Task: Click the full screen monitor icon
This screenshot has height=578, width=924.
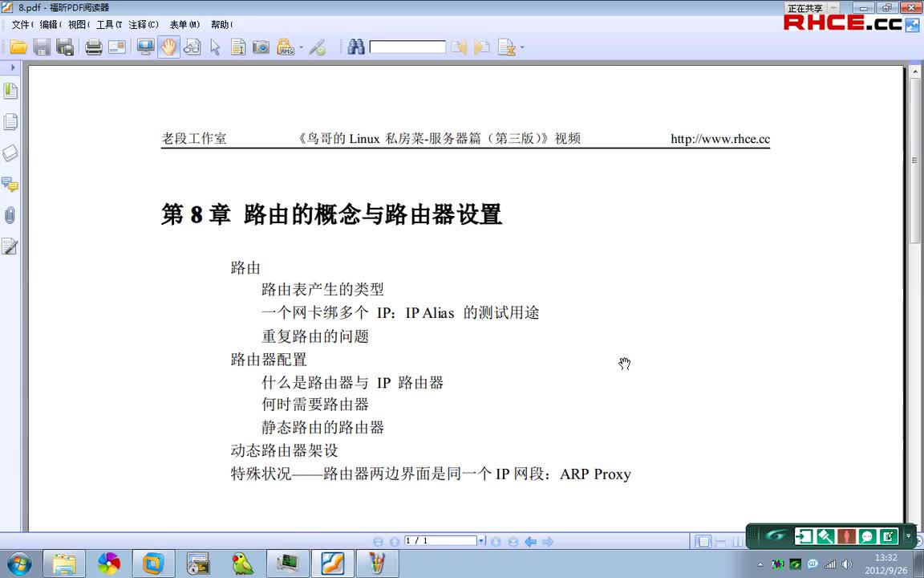Action: click(x=145, y=47)
